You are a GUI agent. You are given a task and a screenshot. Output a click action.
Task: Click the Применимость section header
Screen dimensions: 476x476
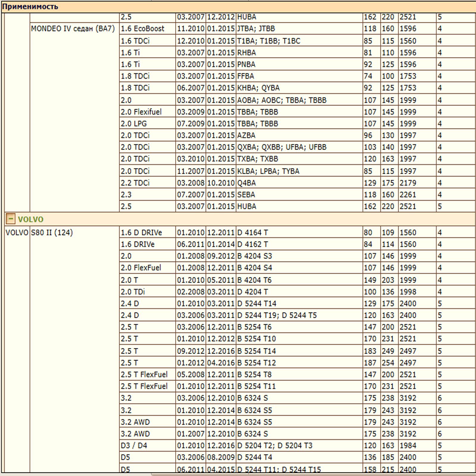30,7
